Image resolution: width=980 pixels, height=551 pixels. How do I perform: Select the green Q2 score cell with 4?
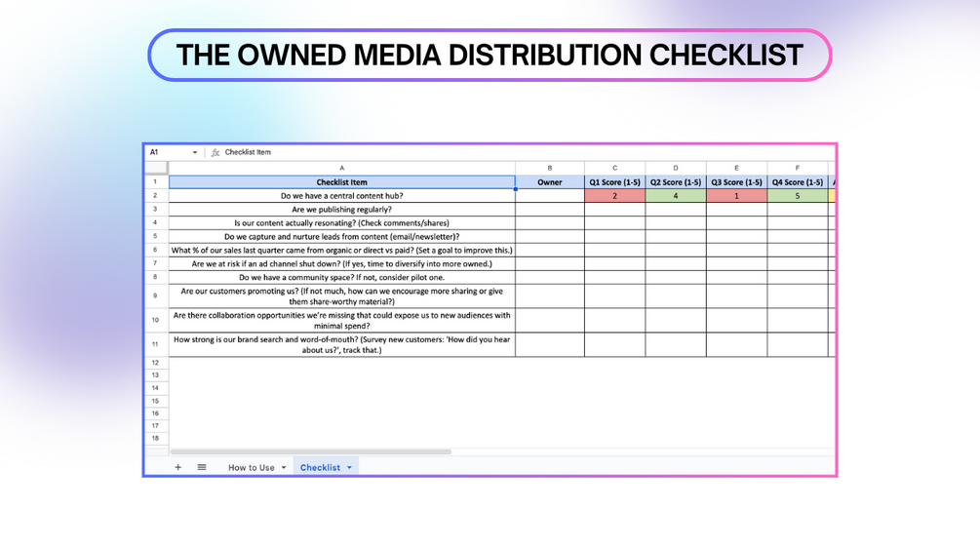pyautogui.click(x=676, y=196)
